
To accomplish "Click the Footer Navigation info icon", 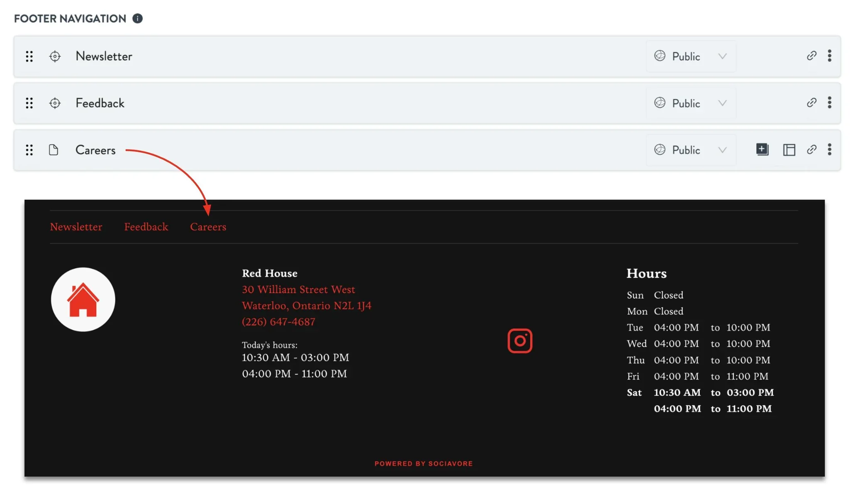I will pos(137,18).
